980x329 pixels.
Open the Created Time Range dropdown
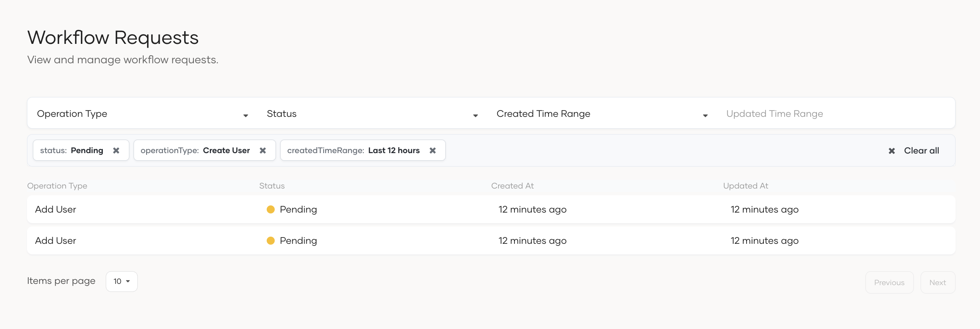pos(602,113)
